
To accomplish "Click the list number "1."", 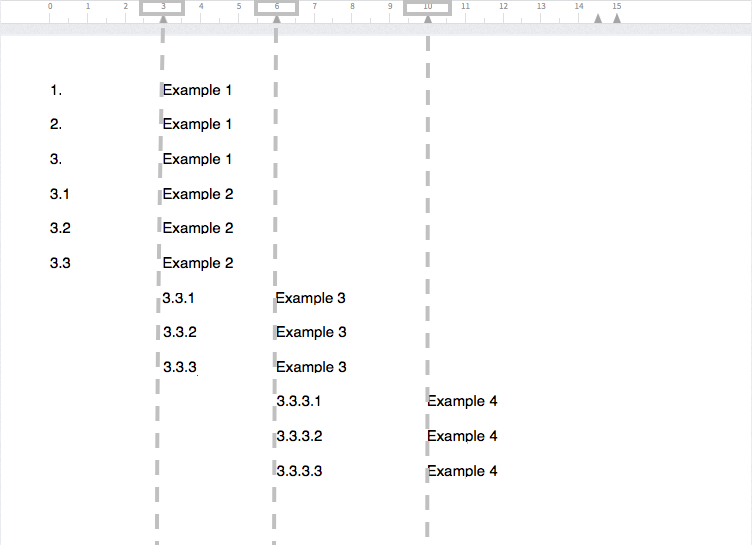I will [x=56, y=90].
